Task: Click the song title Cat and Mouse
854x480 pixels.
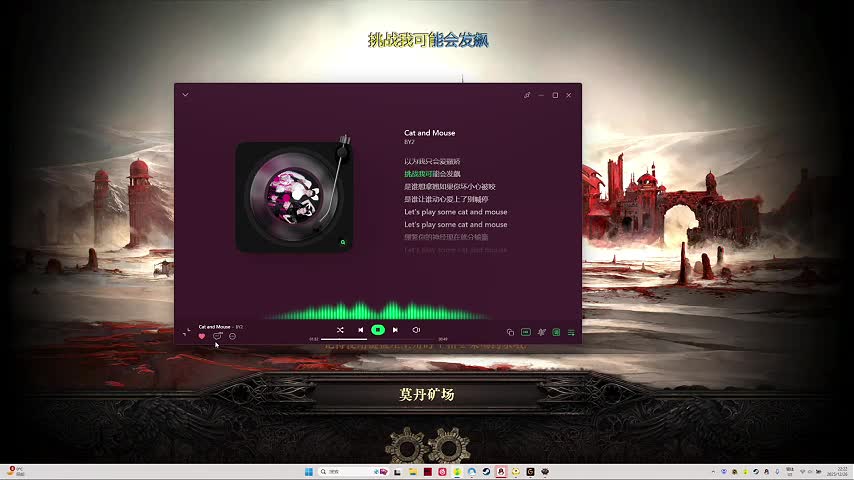Action: point(430,132)
